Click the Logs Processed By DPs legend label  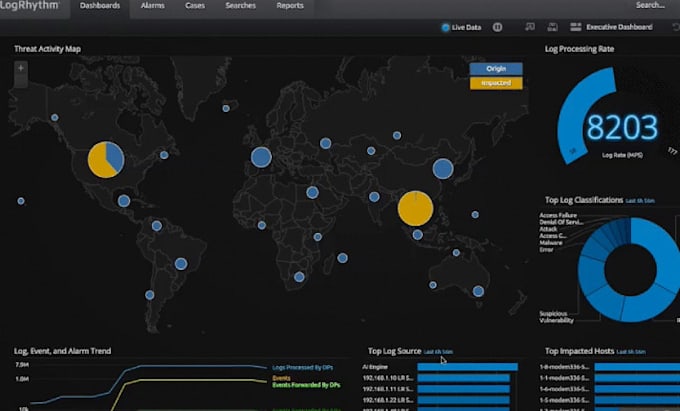pos(303,368)
